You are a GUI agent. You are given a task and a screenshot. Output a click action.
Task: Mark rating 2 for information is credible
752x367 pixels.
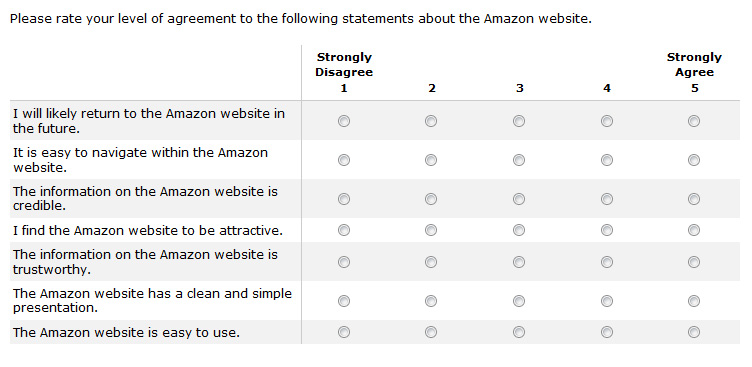point(431,199)
